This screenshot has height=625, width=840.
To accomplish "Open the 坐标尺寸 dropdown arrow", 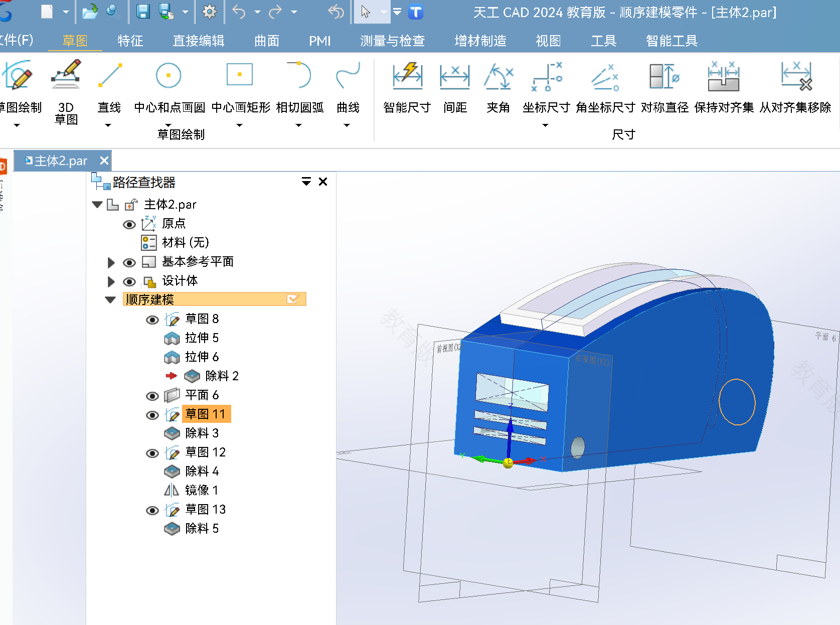I will tap(545, 125).
